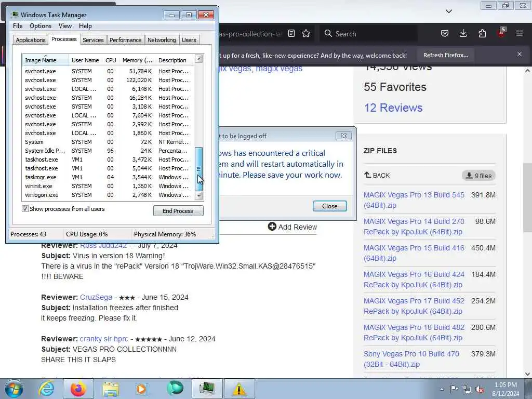
Task: Open Task Manager File menu
Action: click(x=18, y=26)
